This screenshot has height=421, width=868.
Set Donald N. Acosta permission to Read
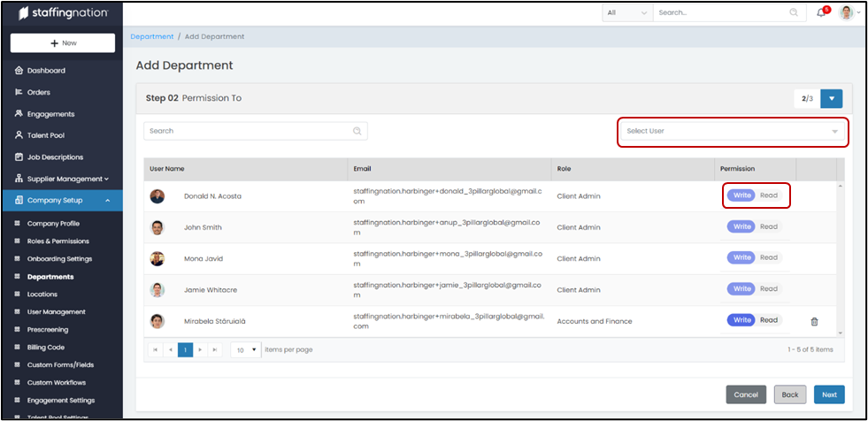pos(769,195)
